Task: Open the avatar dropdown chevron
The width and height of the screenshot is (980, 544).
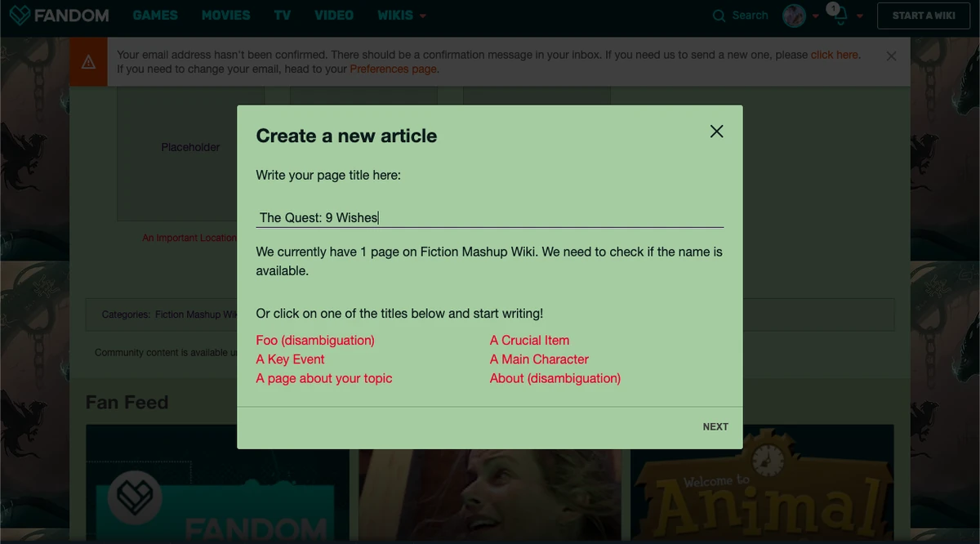Action: (x=815, y=16)
